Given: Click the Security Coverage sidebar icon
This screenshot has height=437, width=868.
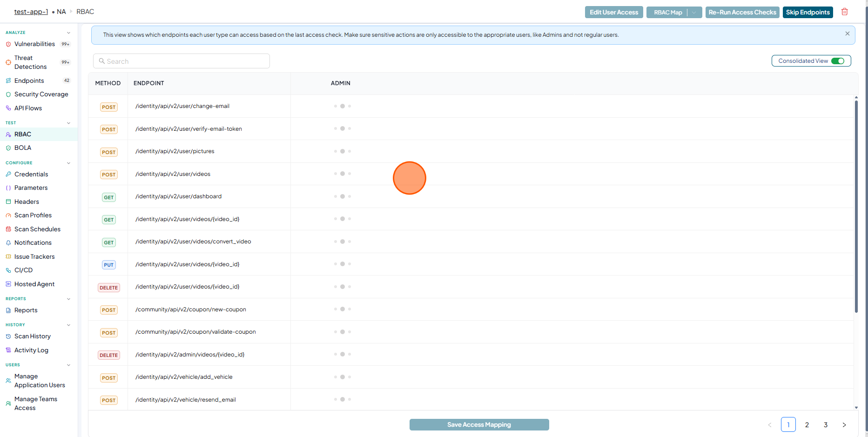Looking at the screenshot, I should coord(8,94).
